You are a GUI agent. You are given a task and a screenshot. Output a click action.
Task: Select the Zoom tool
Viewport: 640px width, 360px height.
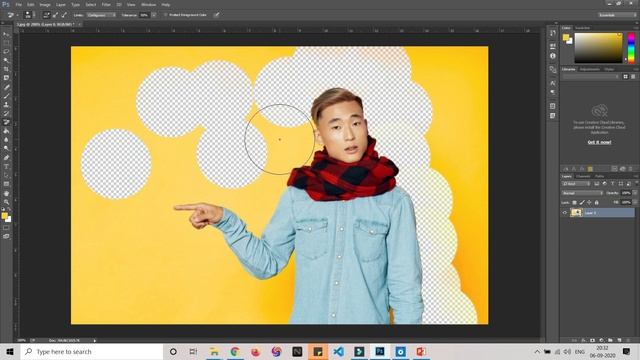(6, 202)
